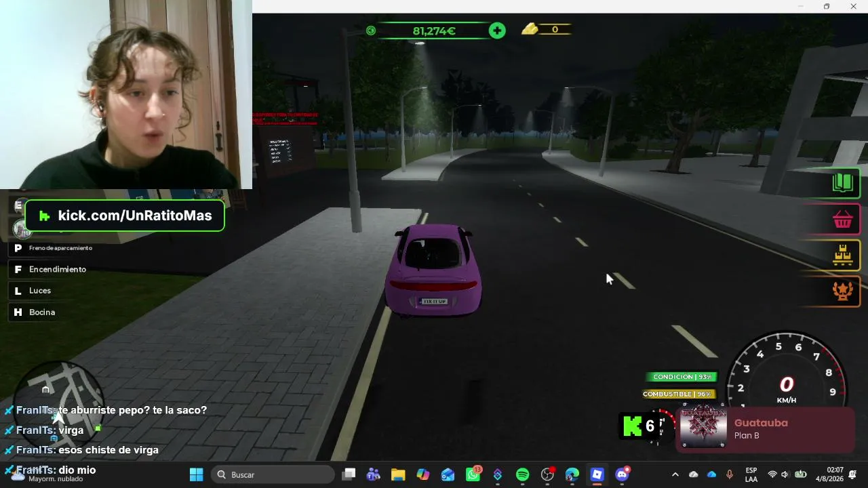Click the Guatauba song title
This screenshot has height=488, width=868.
(x=761, y=423)
